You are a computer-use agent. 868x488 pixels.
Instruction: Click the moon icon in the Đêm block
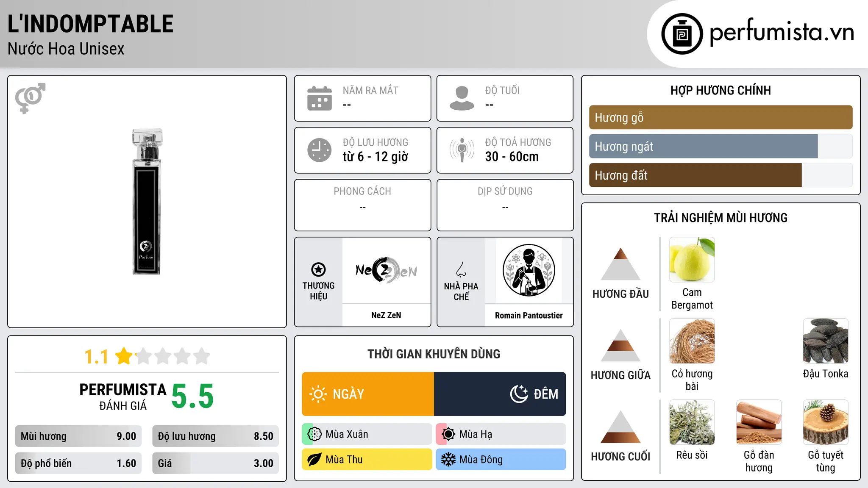pyautogui.click(x=519, y=394)
